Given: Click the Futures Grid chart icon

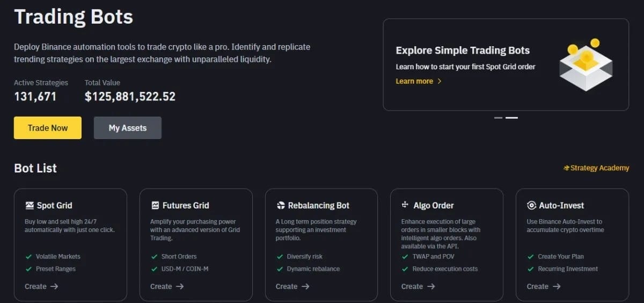Looking at the screenshot, I should (155, 205).
